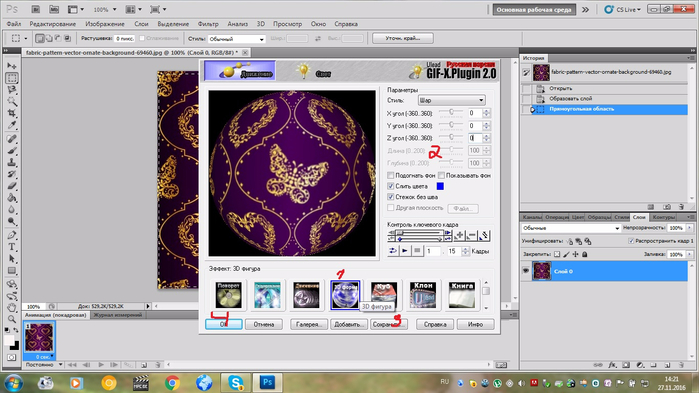Delete layer with the Layers trash icon
The image size is (699, 393).
tap(681, 365)
